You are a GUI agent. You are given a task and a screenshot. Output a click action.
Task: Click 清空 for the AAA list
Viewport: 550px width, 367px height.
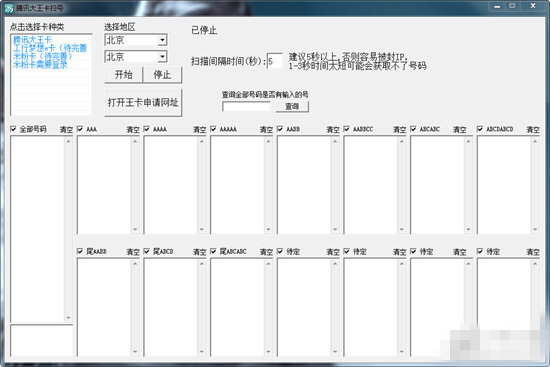point(133,129)
